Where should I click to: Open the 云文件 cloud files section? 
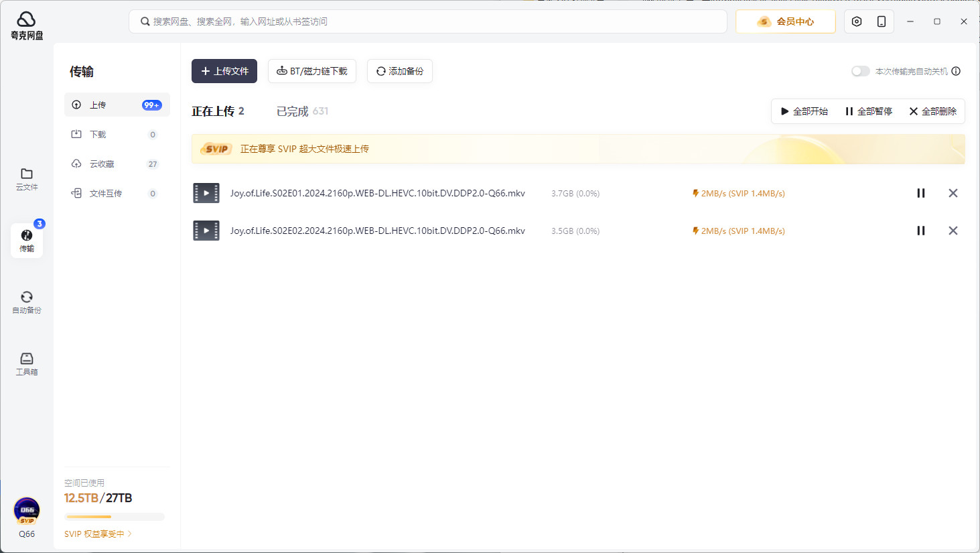click(27, 179)
